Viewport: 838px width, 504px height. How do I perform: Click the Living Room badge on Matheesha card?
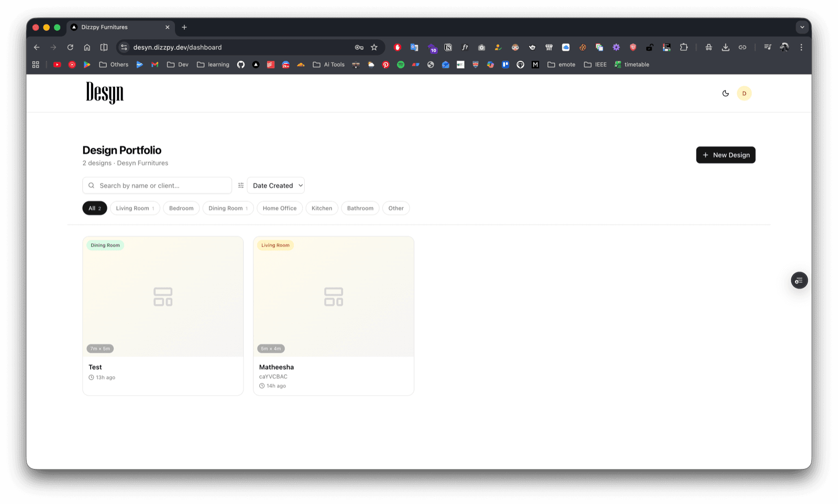click(275, 245)
